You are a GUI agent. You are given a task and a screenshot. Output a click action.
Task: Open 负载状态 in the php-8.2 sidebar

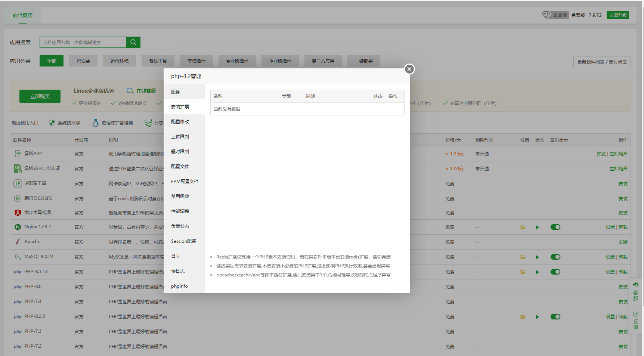coord(184,226)
